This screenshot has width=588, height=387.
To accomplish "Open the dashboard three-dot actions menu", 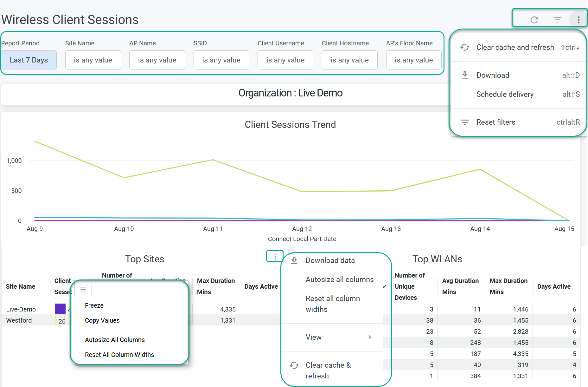I will [x=578, y=20].
